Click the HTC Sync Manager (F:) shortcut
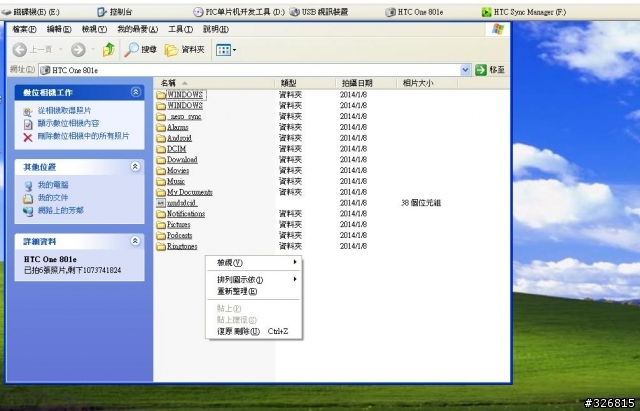The height and width of the screenshot is (411, 640). pyautogui.click(x=524, y=12)
